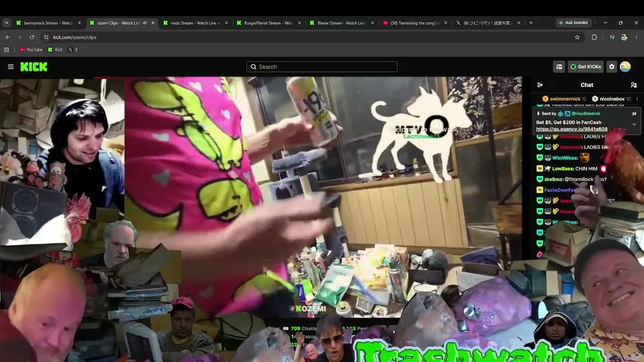
Task: Open the go.egency.io link in pinned message
Action: (572, 129)
